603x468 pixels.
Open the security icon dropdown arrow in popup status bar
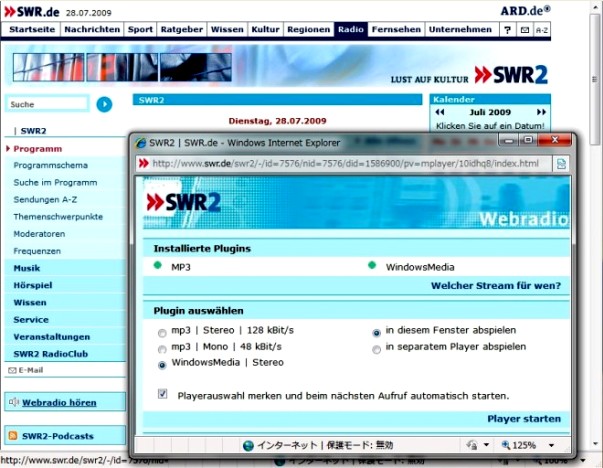point(486,445)
